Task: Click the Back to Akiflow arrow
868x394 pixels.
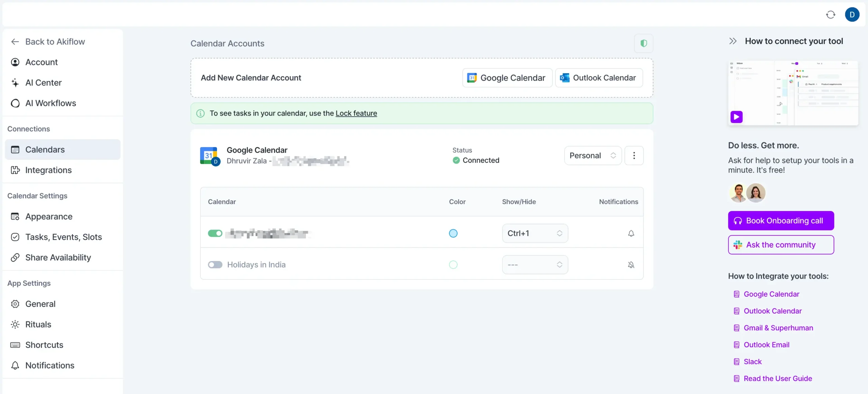Action: tap(15, 42)
